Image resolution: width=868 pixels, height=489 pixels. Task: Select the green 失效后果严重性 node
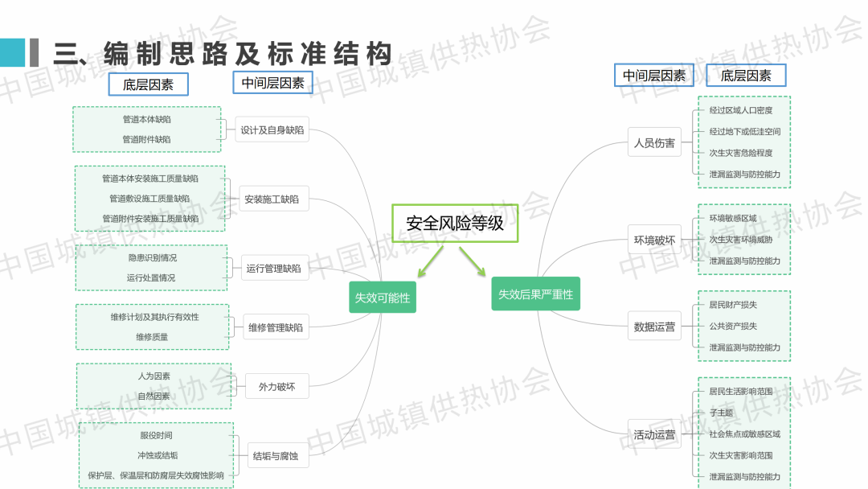(535, 294)
